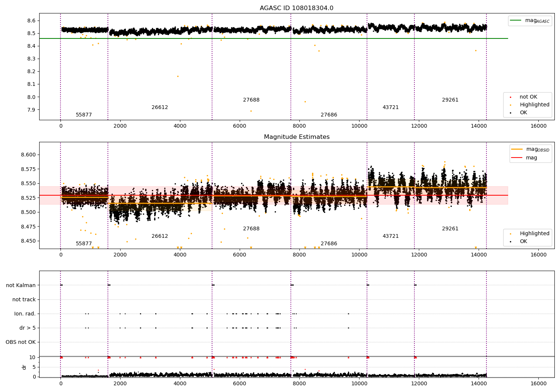Click the 'dr' y-axis label
The width and height of the screenshot is (560, 392).
tap(24, 367)
